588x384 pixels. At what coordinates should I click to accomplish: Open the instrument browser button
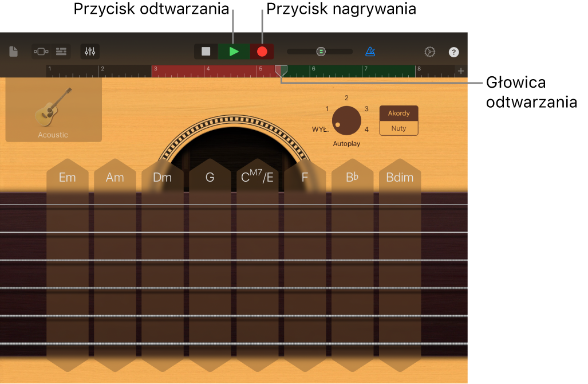41,52
